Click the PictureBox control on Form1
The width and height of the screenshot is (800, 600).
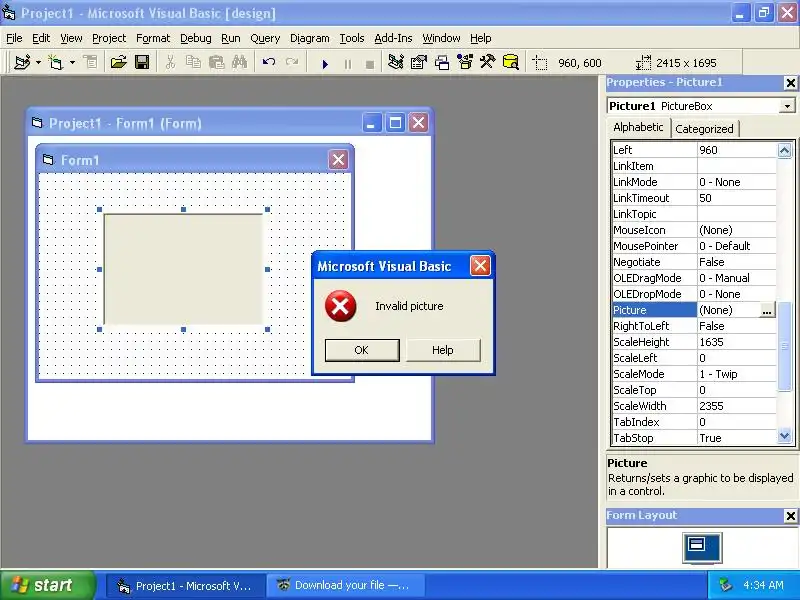(184, 269)
